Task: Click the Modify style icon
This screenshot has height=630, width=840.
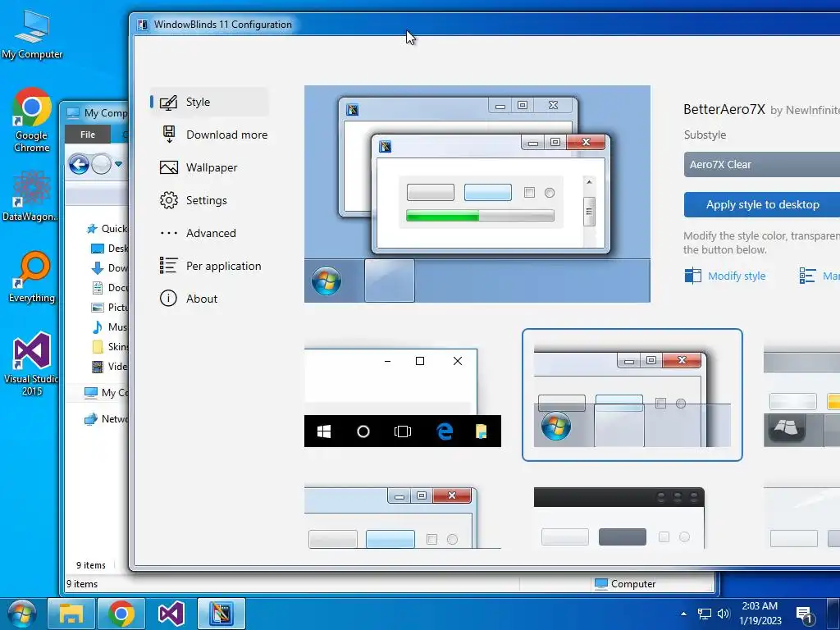Action: [692, 276]
